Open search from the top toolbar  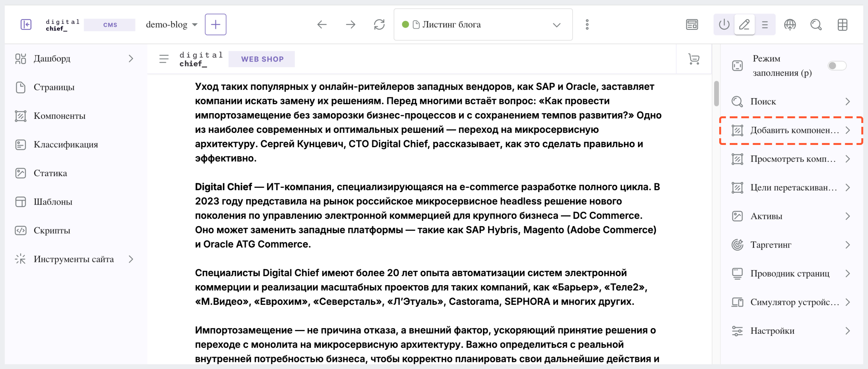pos(816,24)
